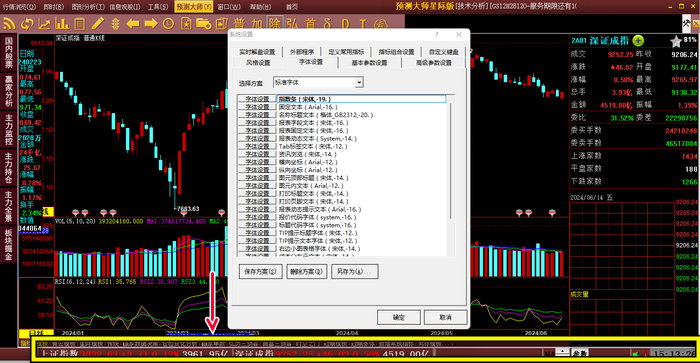The width and height of the screenshot is (700, 363).
Task: Toggle the 普 toolbar mode button
Action: point(239,23)
